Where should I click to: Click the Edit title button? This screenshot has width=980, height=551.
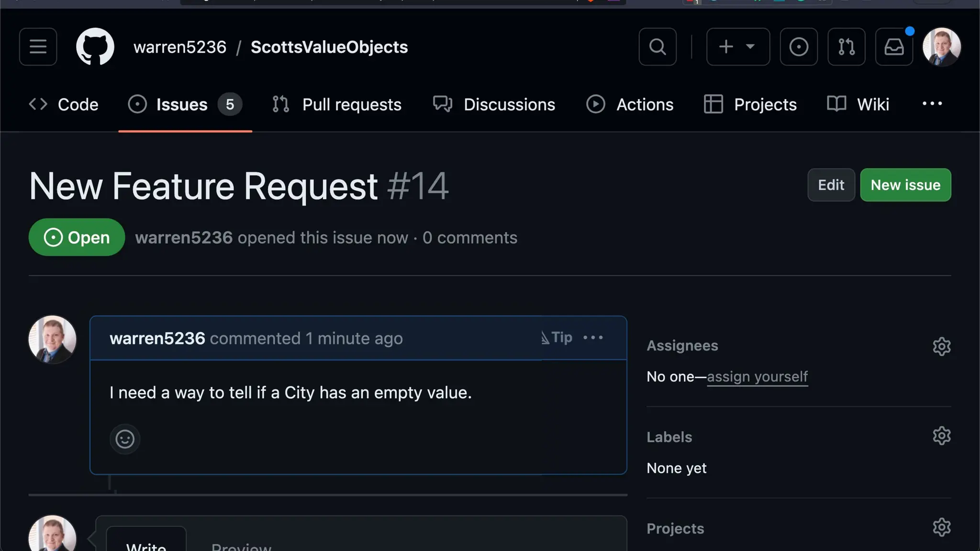[831, 185]
